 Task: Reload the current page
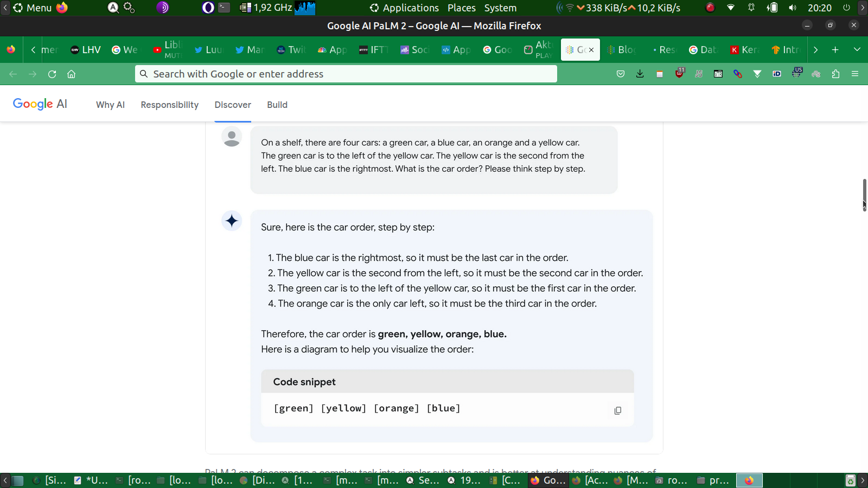52,74
